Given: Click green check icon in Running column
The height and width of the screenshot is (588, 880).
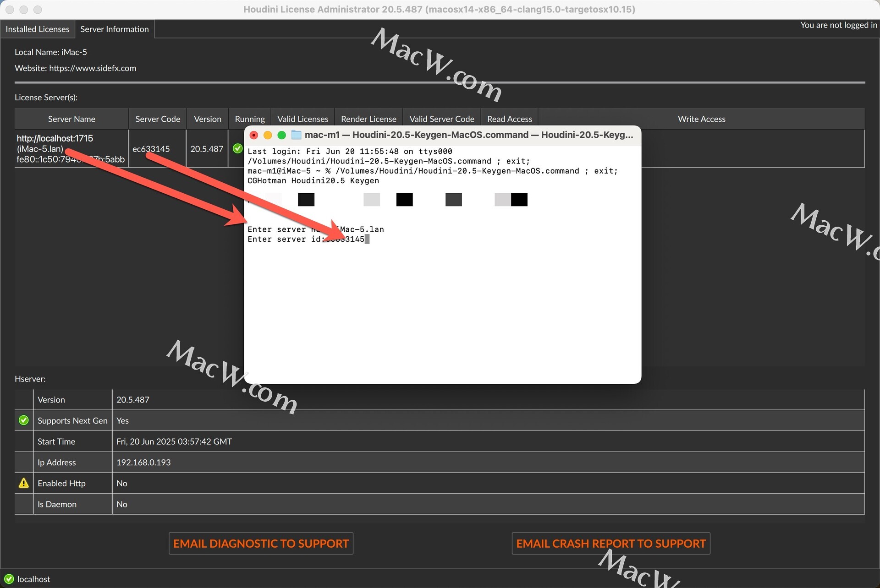Looking at the screenshot, I should coord(237,148).
